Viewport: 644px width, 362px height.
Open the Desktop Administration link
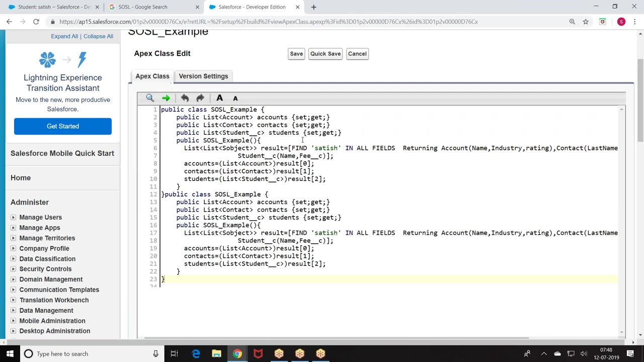point(55,331)
